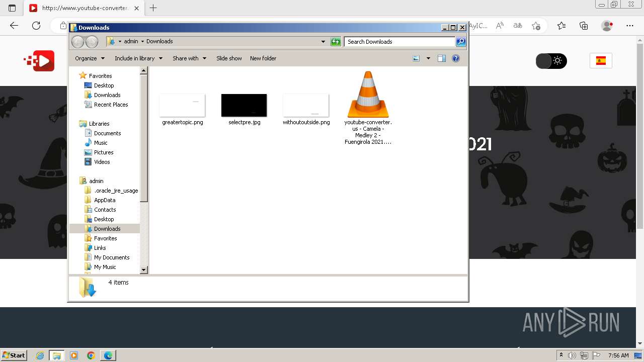Image resolution: width=644 pixels, height=362 pixels.
Task: Click the change view icon in Explorer
Action: (x=416, y=58)
